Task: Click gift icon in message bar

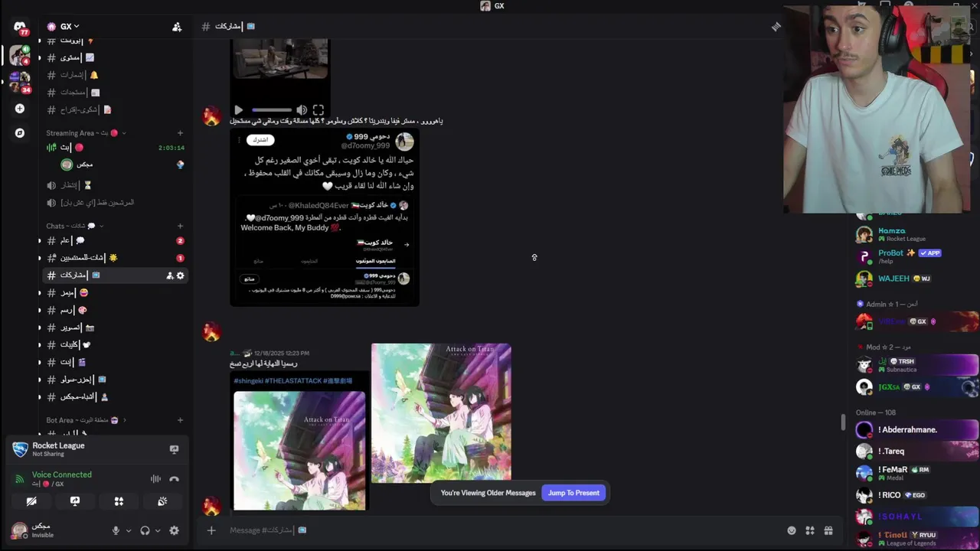Action: coord(828,530)
